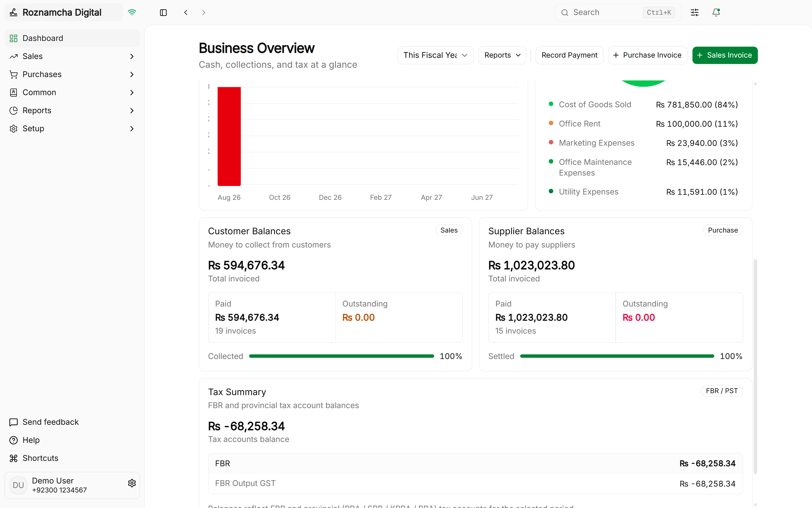
Task: Click the Supplier Balances outstanding Rs 0.00
Action: point(639,317)
